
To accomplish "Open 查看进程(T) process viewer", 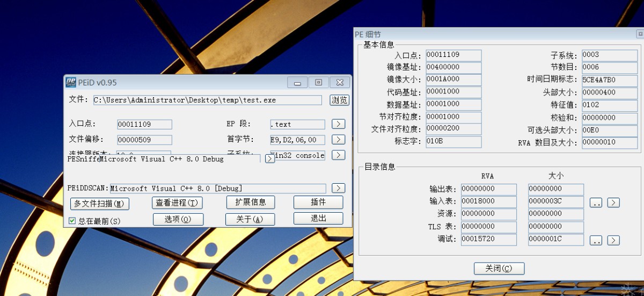I will pyautogui.click(x=178, y=203).
